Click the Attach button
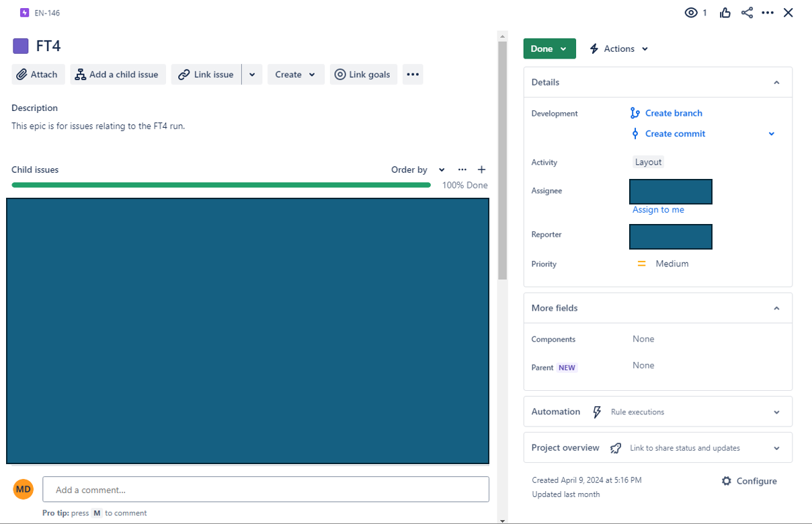The width and height of the screenshot is (812, 524). [38, 75]
